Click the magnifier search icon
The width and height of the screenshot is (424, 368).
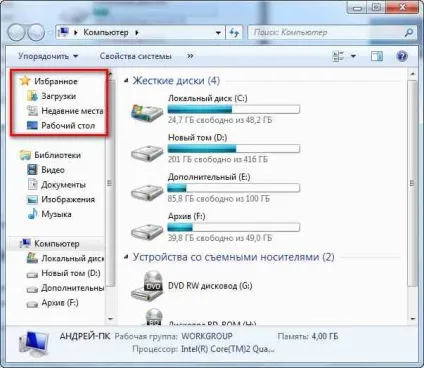[409, 32]
